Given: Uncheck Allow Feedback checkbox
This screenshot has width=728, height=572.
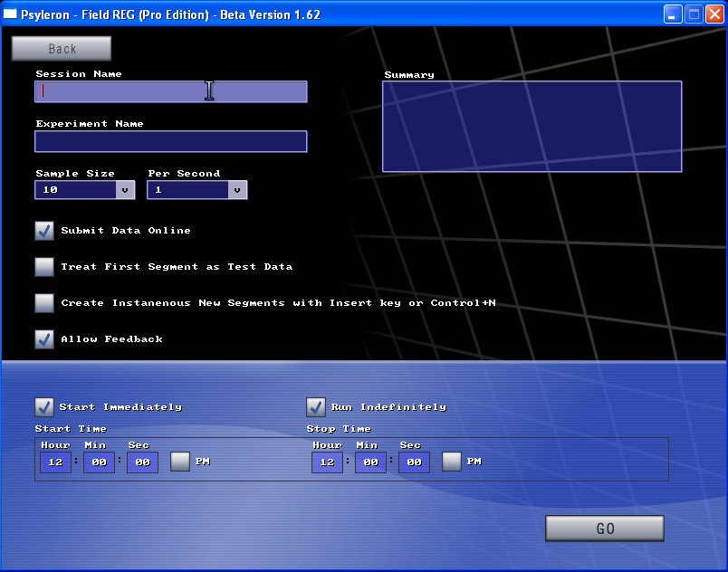Looking at the screenshot, I should (x=44, y=339).
